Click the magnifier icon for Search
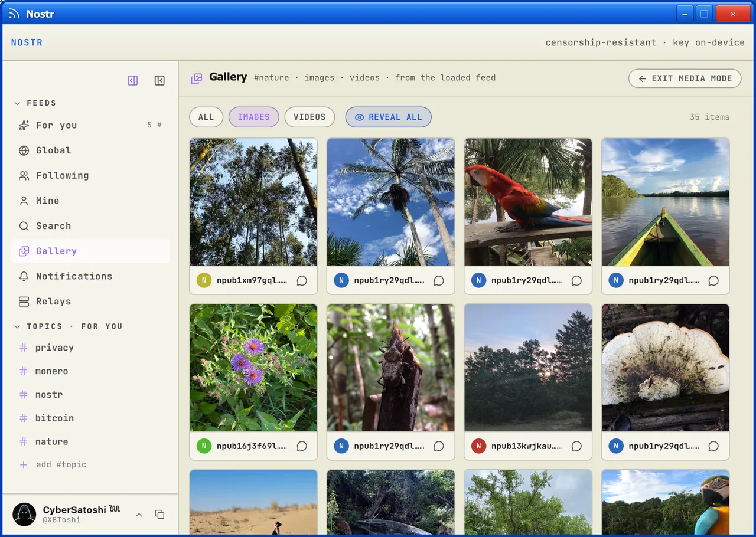This screenshot has height=537, width=756. (x=24, y=226)
